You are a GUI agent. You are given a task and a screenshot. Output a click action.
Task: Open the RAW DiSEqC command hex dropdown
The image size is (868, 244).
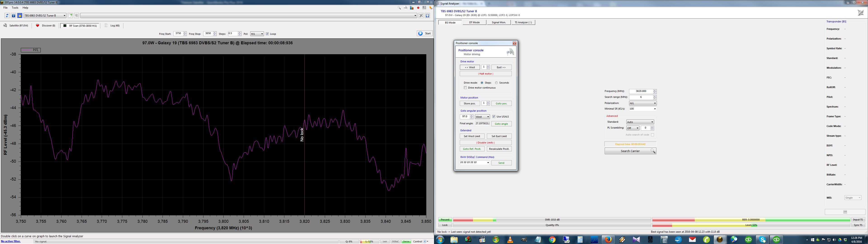pyautogui.click(x=475, y=162)
